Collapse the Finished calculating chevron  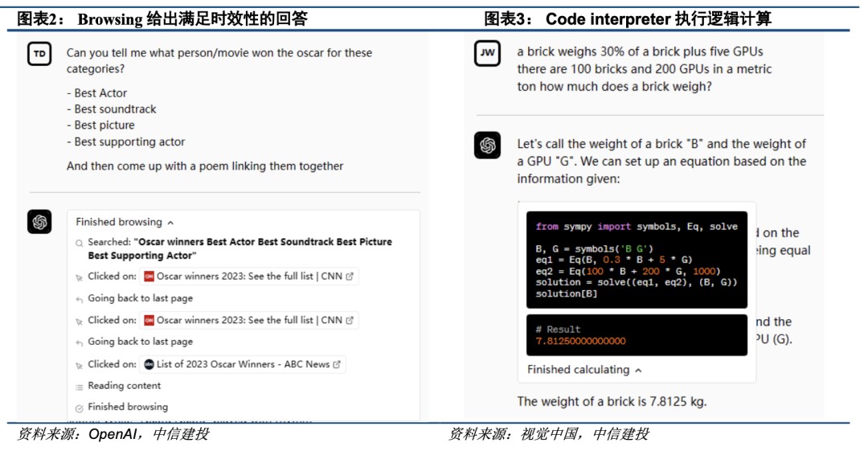(x=638, y=370)
